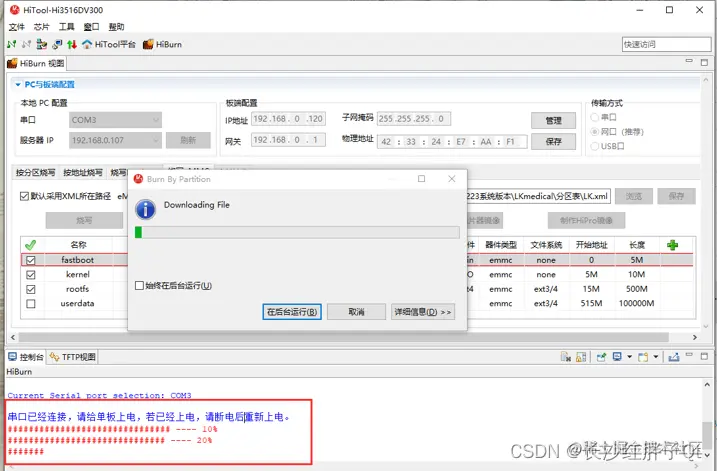Click the open new console icon
717x471 pixels.
click(x=643, y=357)
